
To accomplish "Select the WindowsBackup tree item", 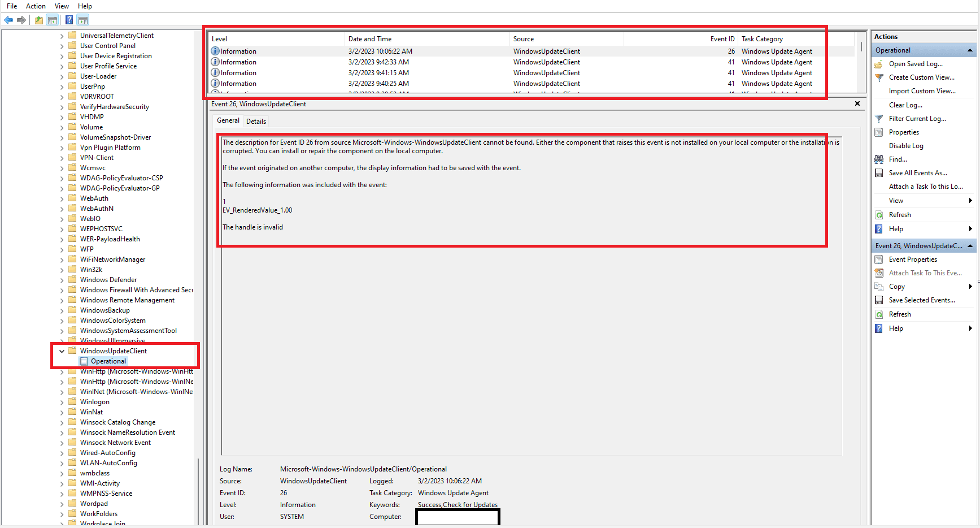I will click(105, 310).
